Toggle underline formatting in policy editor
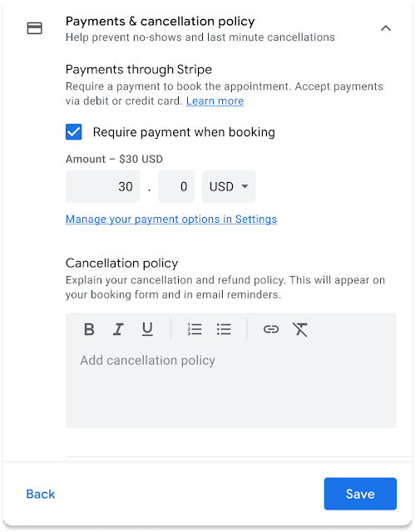Viewport: 415px width, 532px height. (x=147, y=329)
